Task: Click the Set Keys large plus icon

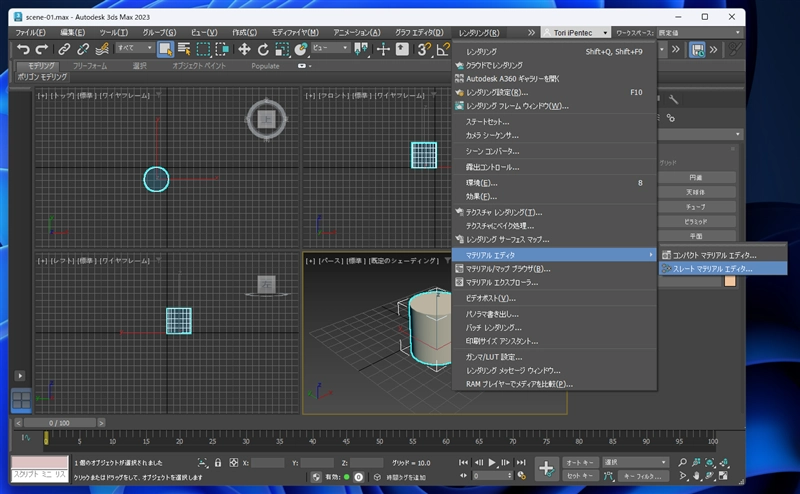Action: pyautogui.click(x=546, y=468)
